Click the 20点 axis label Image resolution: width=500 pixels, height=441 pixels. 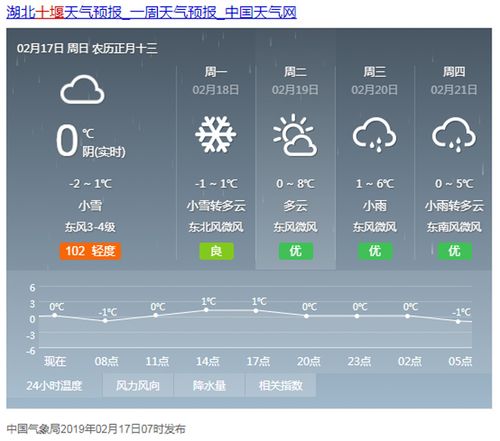[309, 361]
